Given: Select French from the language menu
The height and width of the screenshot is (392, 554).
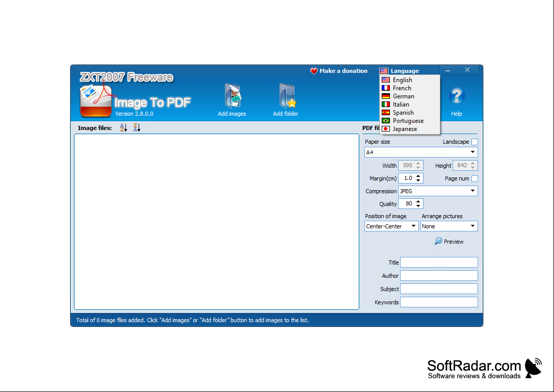Looking at the screenshot, I should click(410, 88).
